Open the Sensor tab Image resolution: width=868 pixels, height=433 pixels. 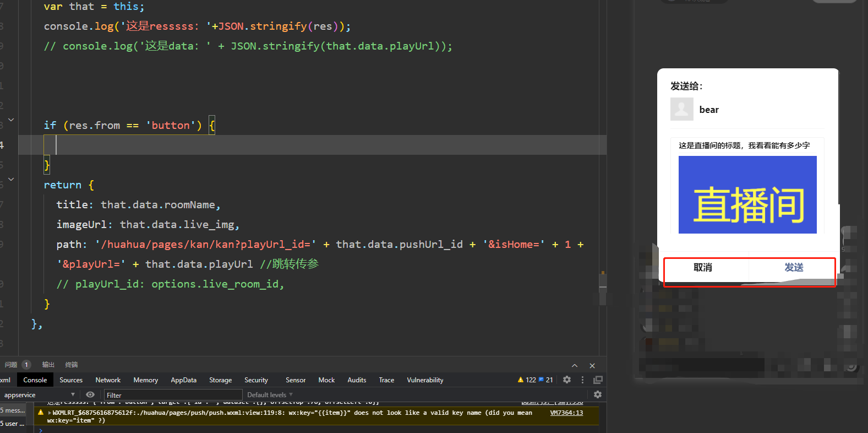(x=296, y=380)
